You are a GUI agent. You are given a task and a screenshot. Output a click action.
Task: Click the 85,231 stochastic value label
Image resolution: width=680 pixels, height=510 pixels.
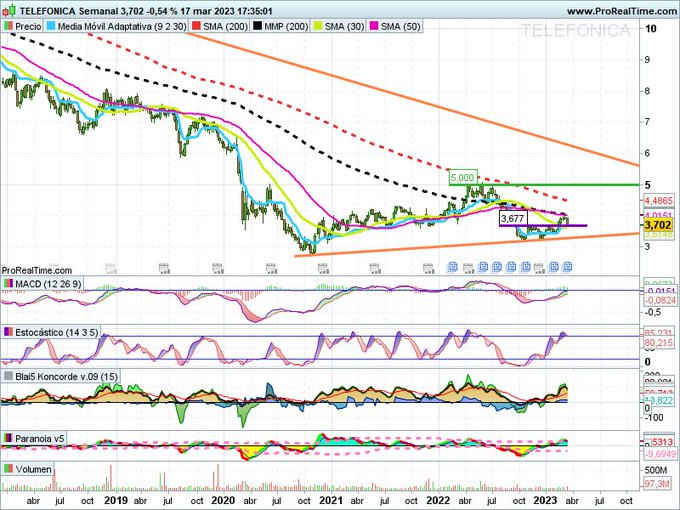point(658,333)
